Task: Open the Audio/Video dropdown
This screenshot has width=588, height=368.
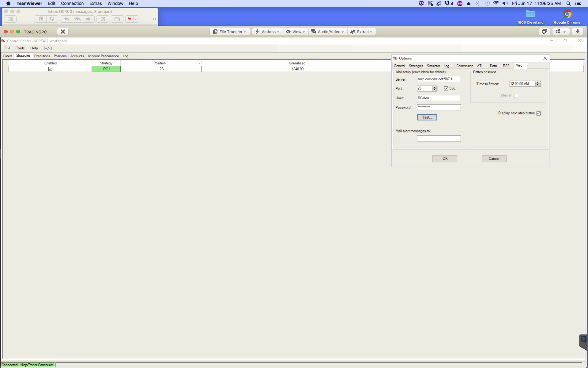Action: click(x=328, y=32)
